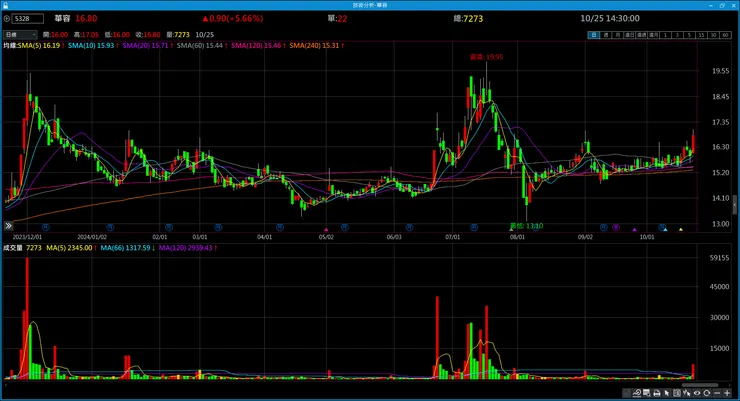Grab the horizontal chart scrollbar thumb
Viewport: 740px width, 401px height.
[700, 385]
